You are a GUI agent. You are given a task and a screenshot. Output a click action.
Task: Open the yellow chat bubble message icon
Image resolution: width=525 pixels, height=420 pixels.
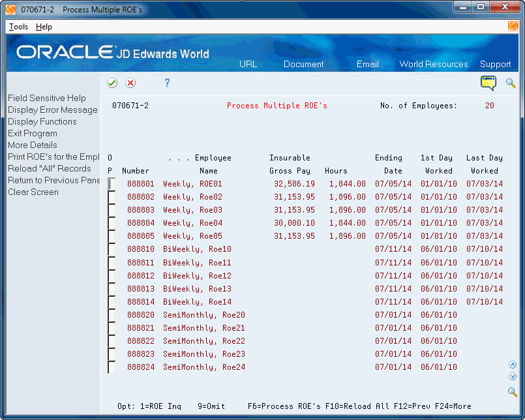[x=488, y=83]
